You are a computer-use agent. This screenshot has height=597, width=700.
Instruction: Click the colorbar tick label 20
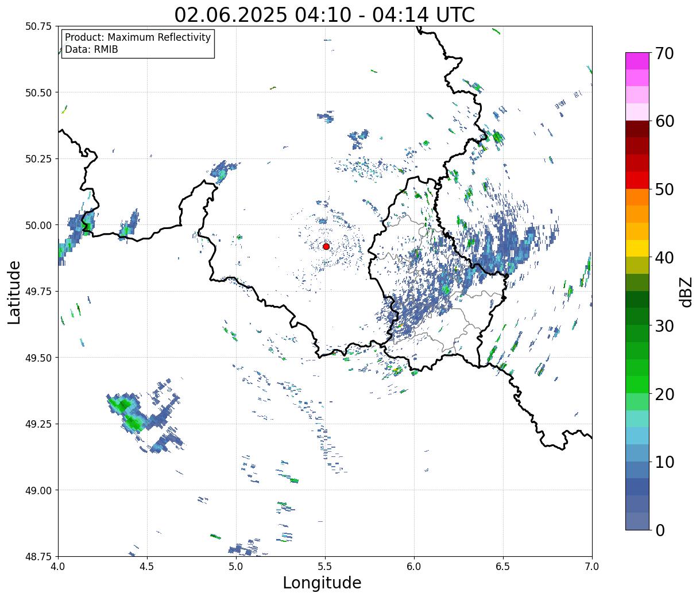pos(664,394)
